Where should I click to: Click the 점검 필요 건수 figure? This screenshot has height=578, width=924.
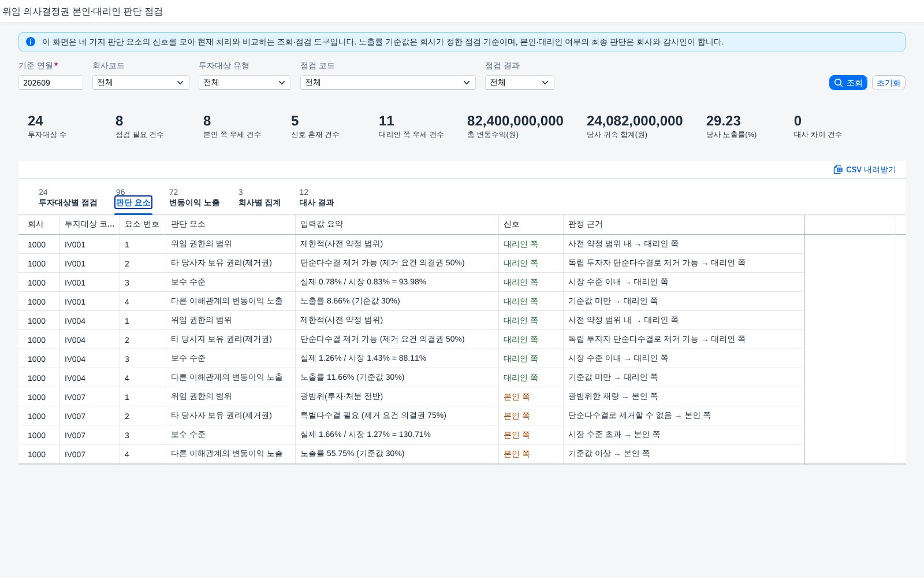pos(120,121)
